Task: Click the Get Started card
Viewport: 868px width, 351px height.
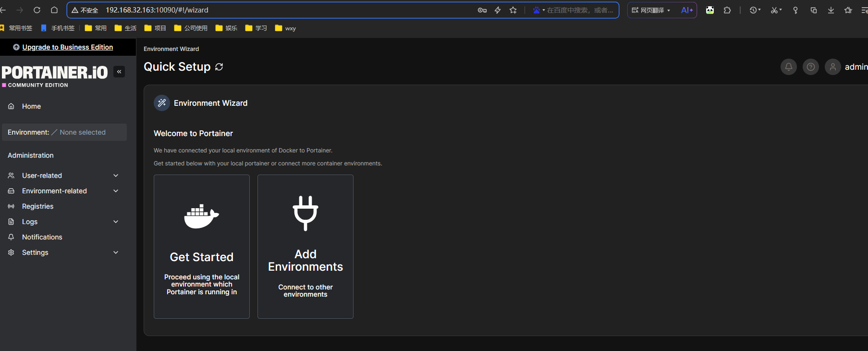Action: coord(202,247)
